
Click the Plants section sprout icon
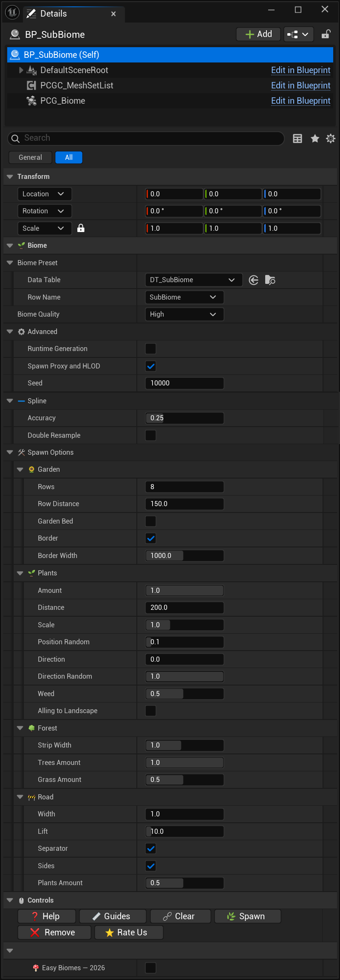point(31,573)
